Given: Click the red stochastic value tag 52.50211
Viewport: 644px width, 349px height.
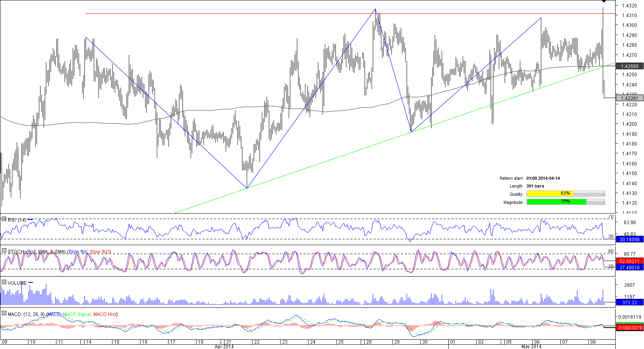Looking at the screenshot, I should (629, 261).
